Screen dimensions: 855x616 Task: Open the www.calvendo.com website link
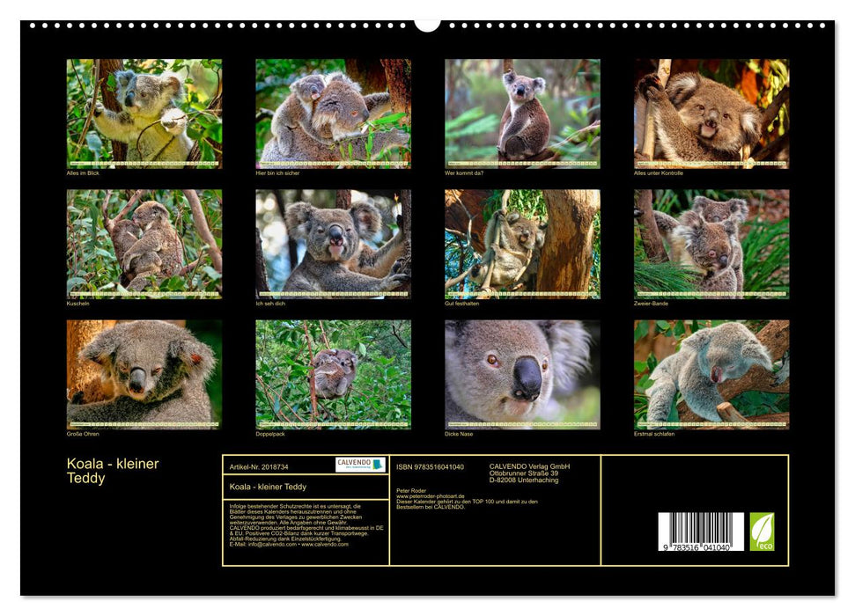coord(327,546)
